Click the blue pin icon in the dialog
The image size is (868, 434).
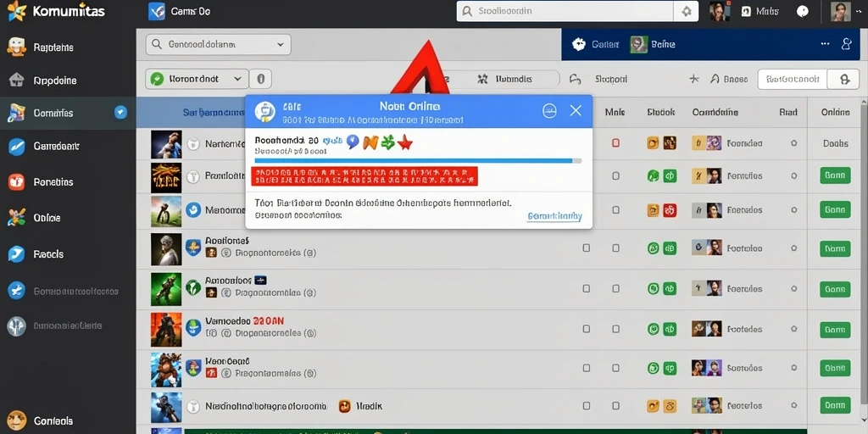coord(353,142)
